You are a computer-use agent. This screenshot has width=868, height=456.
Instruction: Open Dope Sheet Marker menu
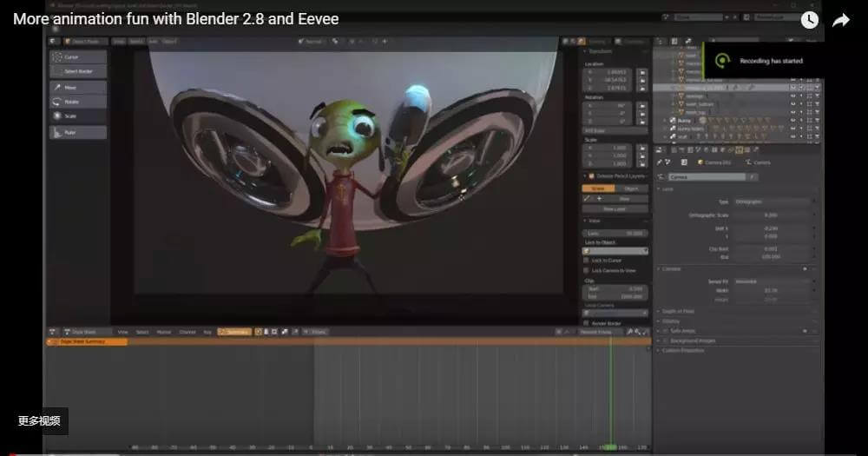[164, 332]
